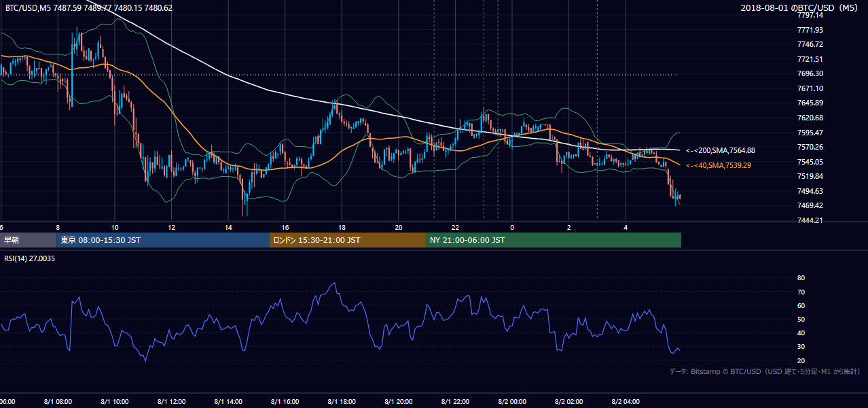
Task: Select the ロンドン 15:30-21:00 JST session bar
Action: tap(348, 240)
